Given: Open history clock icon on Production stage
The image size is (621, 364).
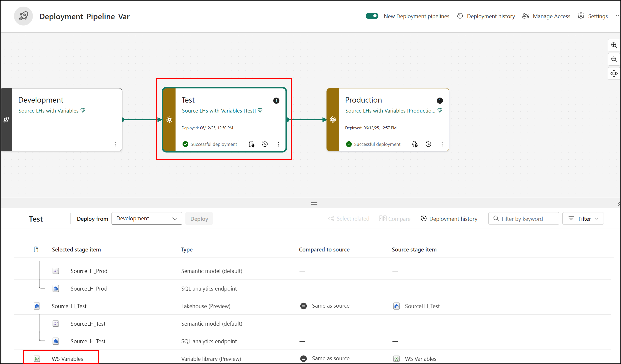Looking at the screenshot, I should tap(428, 144).
